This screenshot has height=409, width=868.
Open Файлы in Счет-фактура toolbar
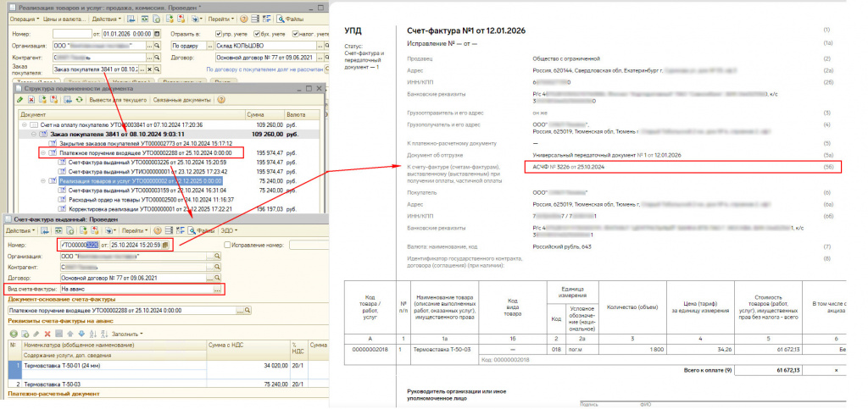point(203,230)
